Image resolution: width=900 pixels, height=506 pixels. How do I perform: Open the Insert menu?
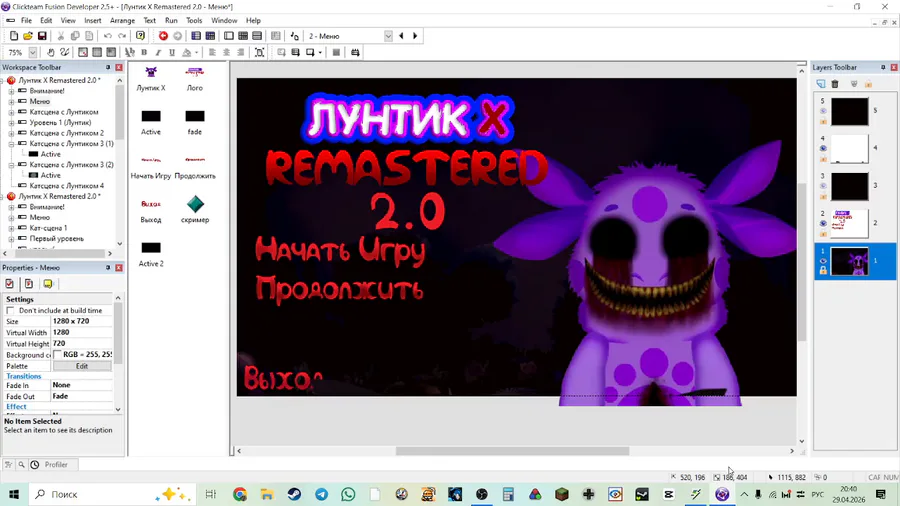[92, 20]
